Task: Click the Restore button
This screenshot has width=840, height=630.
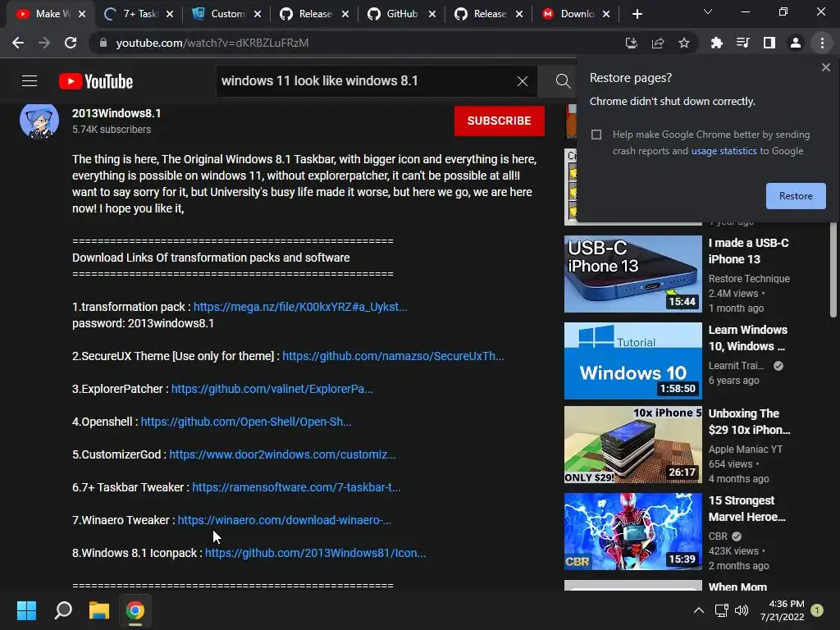Action: click(796, 196)
